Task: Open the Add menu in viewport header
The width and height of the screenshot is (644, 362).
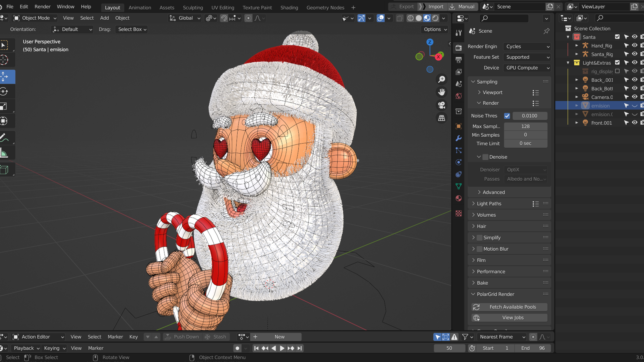Action: (x=105, y=18)
